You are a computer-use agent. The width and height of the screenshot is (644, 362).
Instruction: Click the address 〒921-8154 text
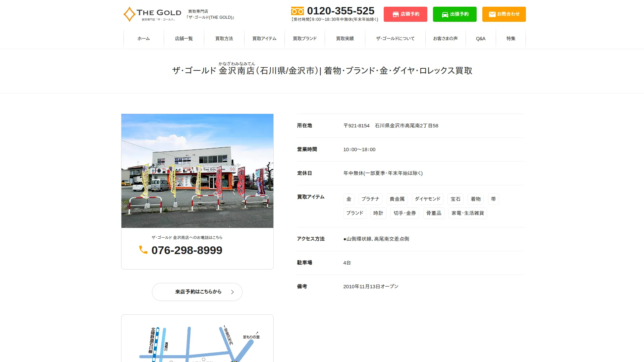tap(391, 126)
